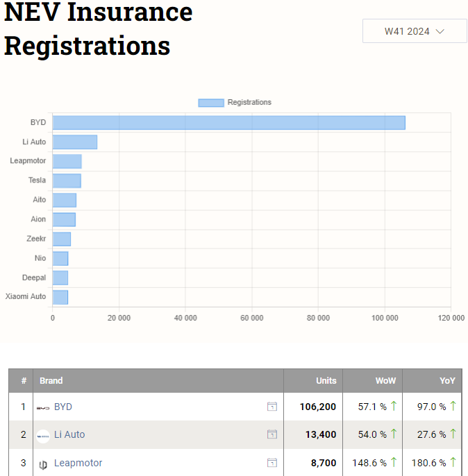468x476 pixels.
Task: Open the W41 2024 week dropdown
Action: [x=415, y=31]
